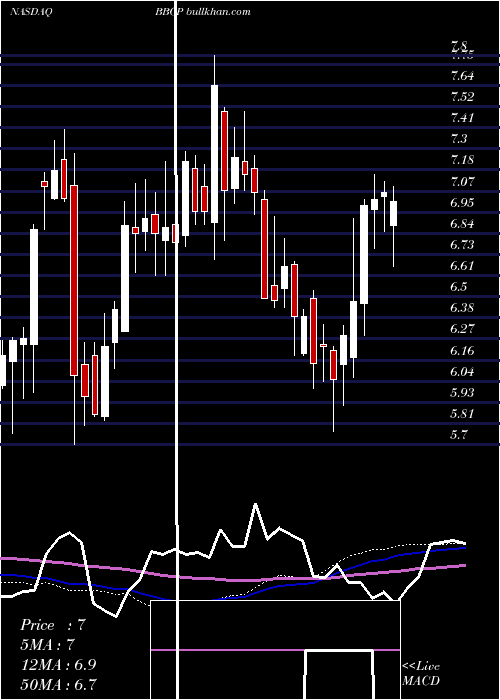
Task: Click the 6.27 price axis label
Action: [462, 329]
